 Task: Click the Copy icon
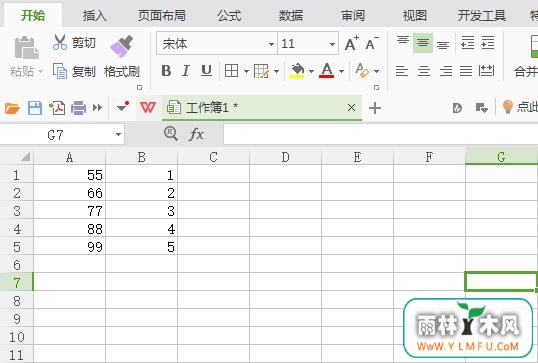click(x=60, y=71)
